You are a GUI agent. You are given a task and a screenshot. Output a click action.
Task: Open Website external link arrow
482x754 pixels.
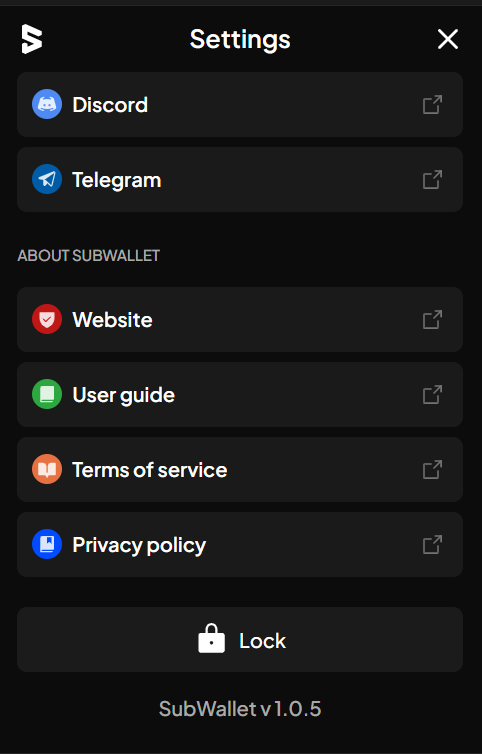432,319
